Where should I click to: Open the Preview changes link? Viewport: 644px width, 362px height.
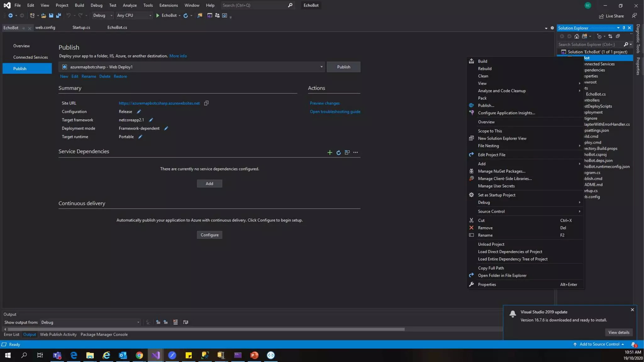[325, 103]
